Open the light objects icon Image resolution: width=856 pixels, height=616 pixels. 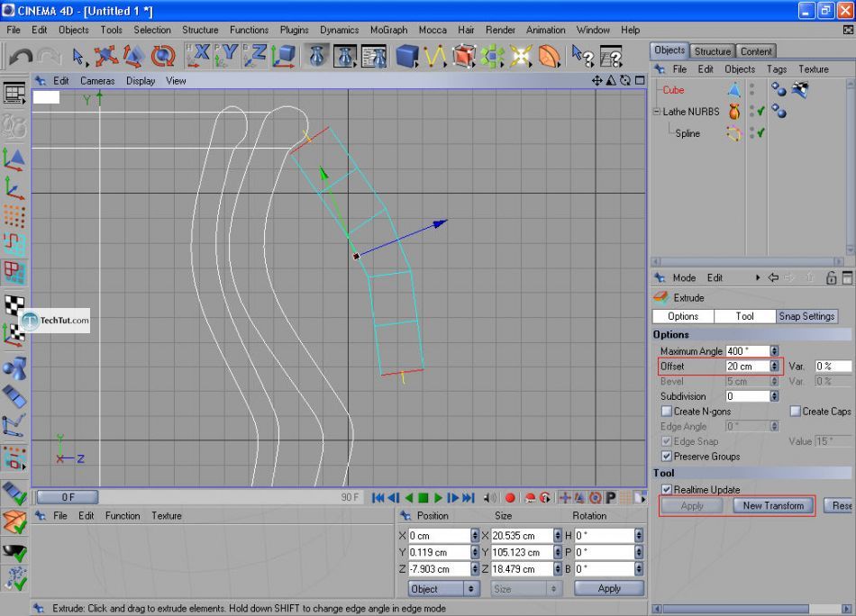click(521, 56)
